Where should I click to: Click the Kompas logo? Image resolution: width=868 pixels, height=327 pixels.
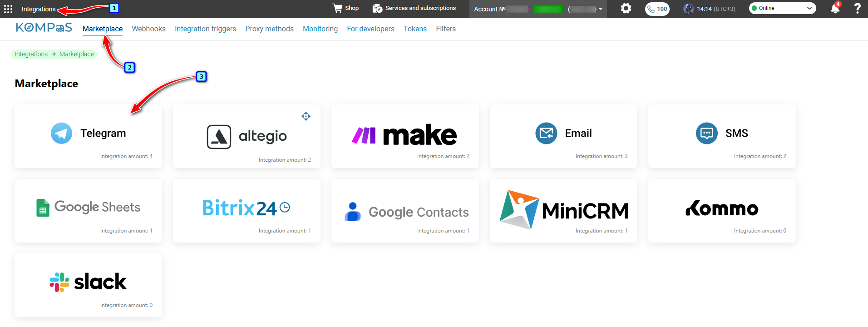[44, 28]
